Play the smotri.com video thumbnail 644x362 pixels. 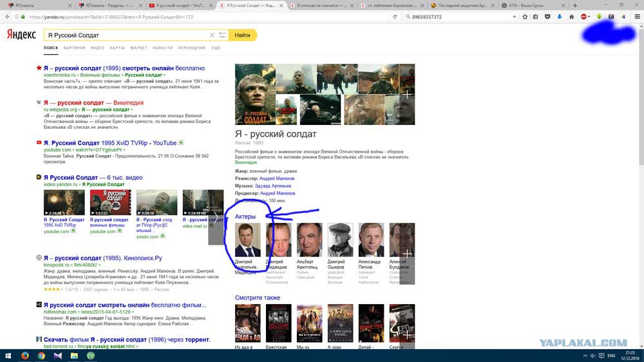point(157,202)
